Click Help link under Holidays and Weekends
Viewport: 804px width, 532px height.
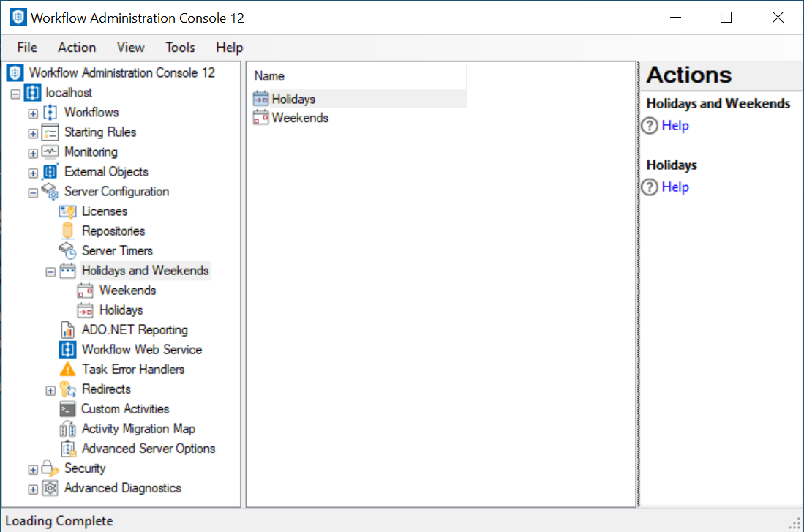[675, 126]
